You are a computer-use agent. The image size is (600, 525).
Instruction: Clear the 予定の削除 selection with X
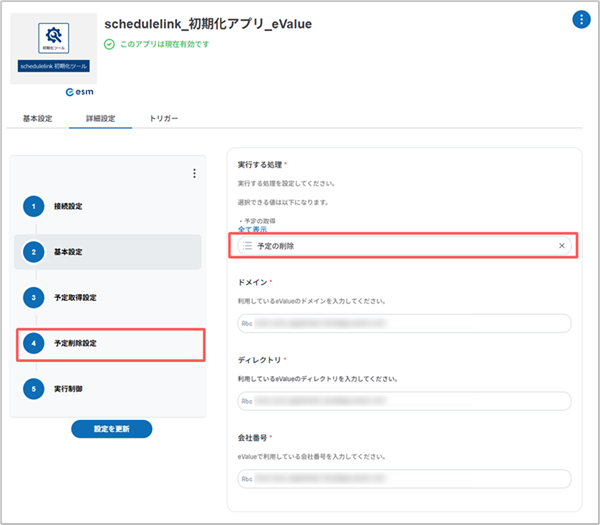pyautogui.click(x=561, y=246)
